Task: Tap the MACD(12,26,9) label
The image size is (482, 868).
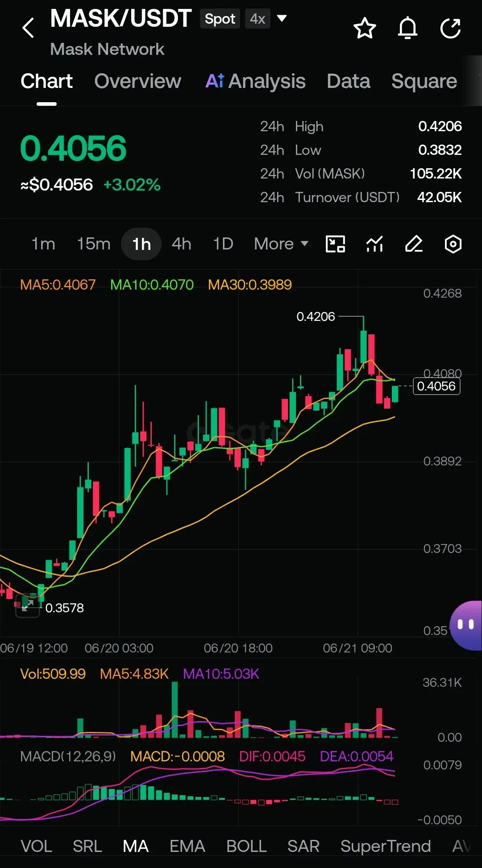Action: (x=68, y=756)
